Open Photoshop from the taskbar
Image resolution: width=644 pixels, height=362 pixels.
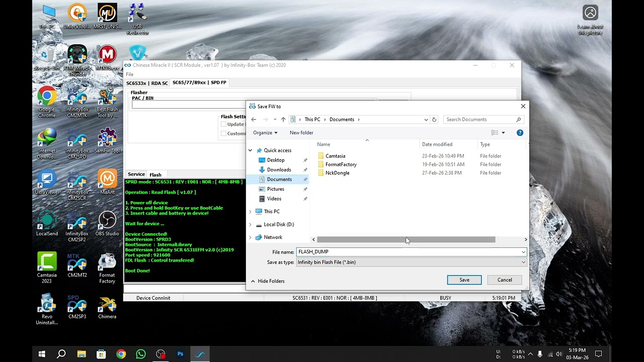180,354
